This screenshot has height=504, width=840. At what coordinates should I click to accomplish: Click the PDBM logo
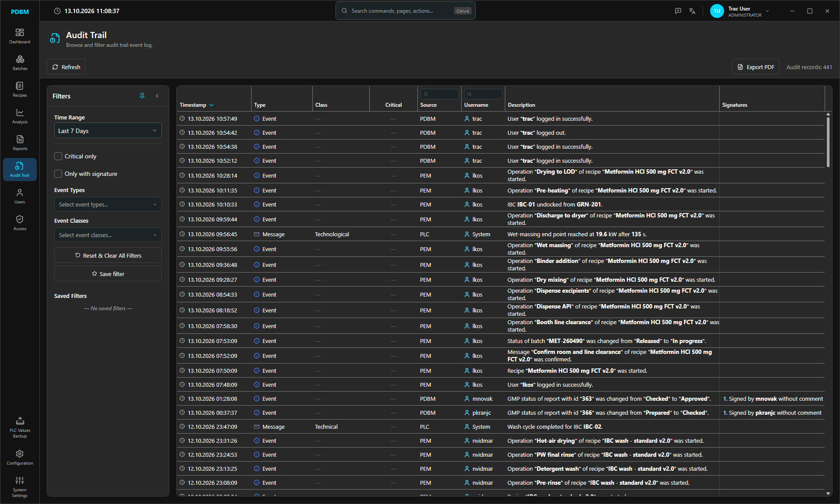(20, 12)
